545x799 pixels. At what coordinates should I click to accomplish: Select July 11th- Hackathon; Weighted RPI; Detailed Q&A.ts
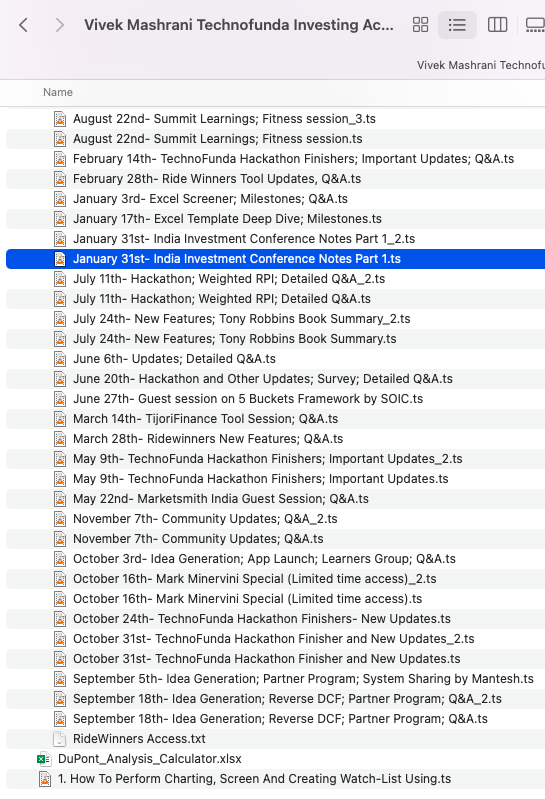pyautogui.click(x=222, y=299)
